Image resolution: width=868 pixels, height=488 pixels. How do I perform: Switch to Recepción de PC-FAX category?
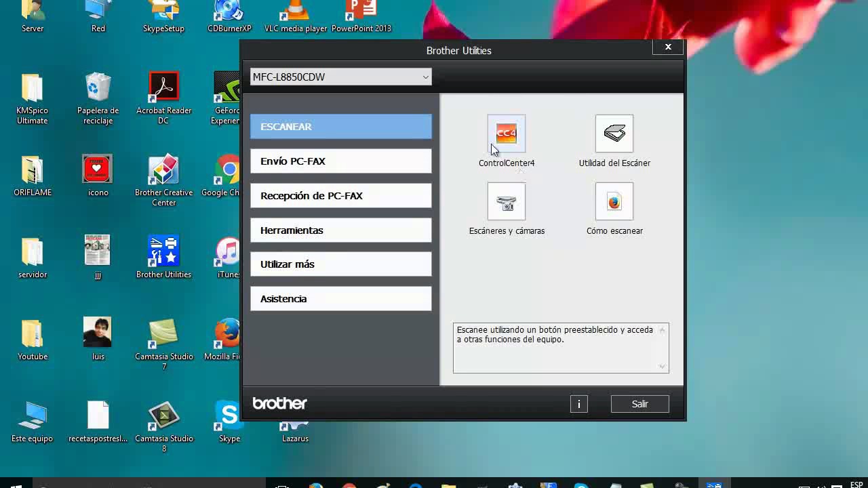pos(340,196)
